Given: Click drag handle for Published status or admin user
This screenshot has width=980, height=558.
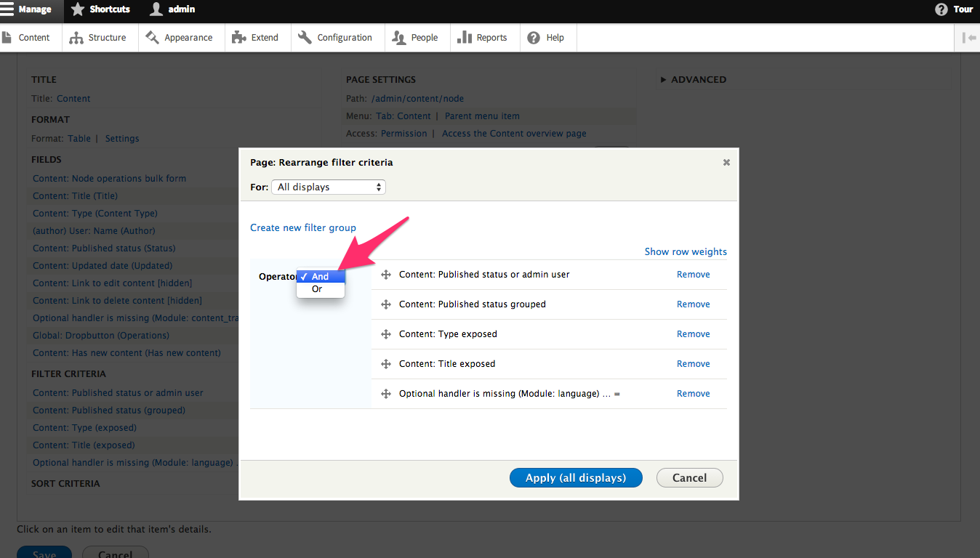Looking at the screenshot, I should [386, 275].
